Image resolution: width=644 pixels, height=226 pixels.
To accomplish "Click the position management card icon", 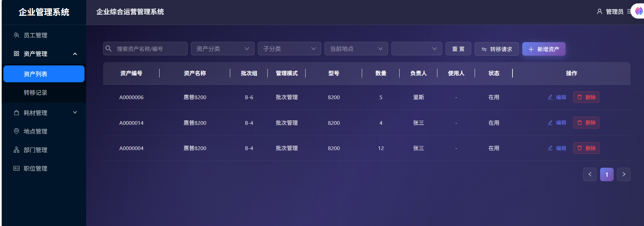I will [16, 168].
